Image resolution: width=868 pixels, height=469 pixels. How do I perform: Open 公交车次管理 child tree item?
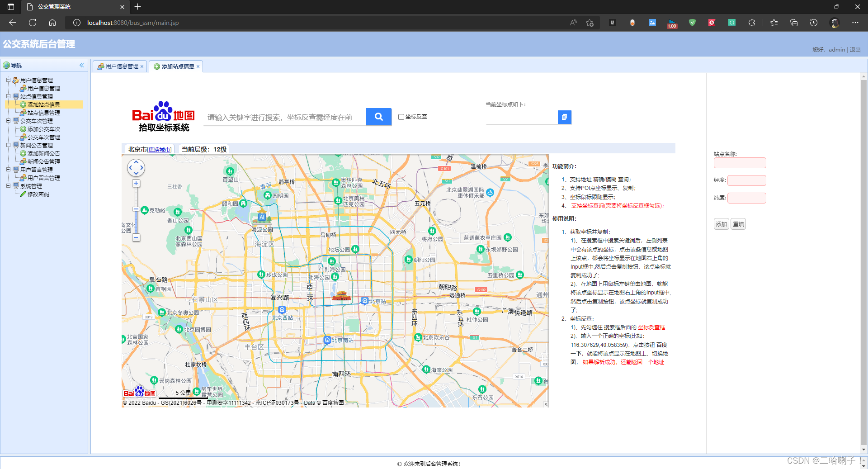tap(43, 137)
